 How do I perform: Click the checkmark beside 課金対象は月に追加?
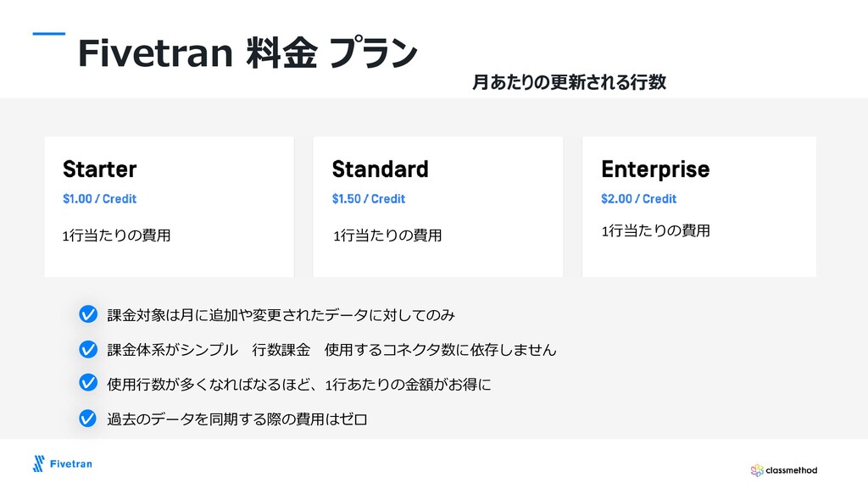click(88, 313)
